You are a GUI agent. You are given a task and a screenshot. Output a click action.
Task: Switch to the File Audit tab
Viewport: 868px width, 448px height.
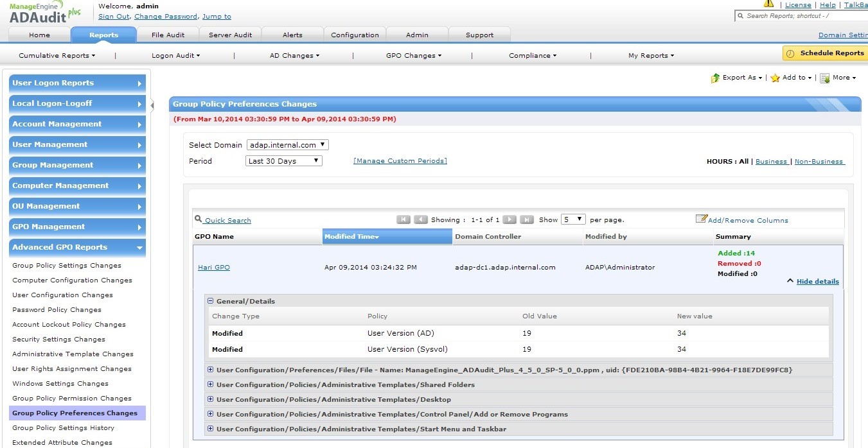pos(168,35)
